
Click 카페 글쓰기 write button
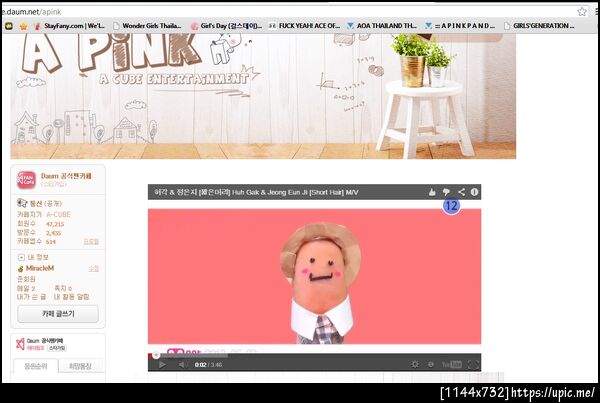click(x=58, y=314)
